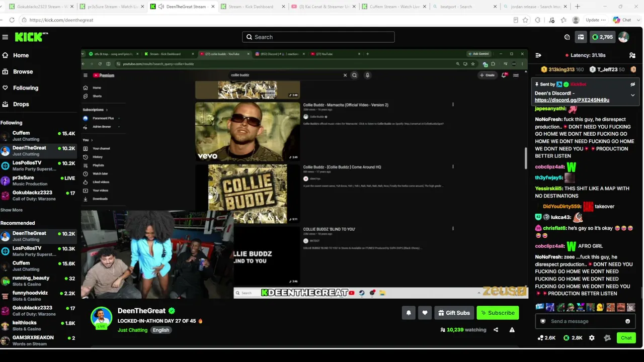Open chat settings gear
644x362 pixels.
(x=592, y=338)
